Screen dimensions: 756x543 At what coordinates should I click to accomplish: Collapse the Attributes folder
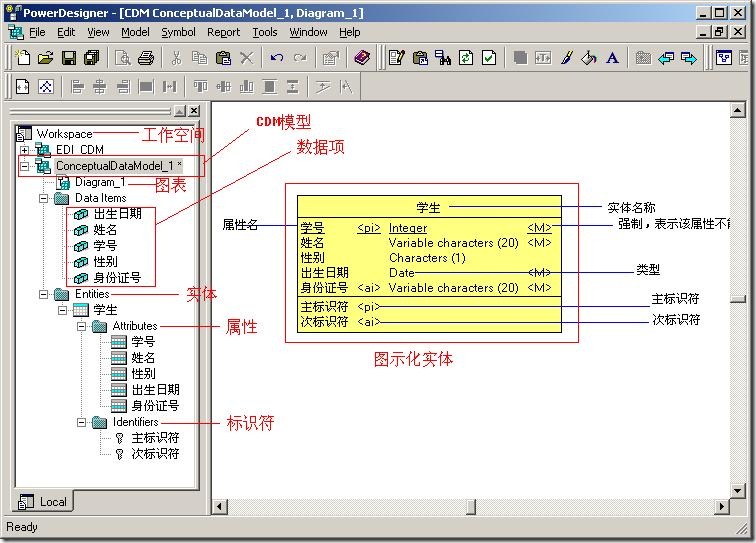[x=81, y=326]
